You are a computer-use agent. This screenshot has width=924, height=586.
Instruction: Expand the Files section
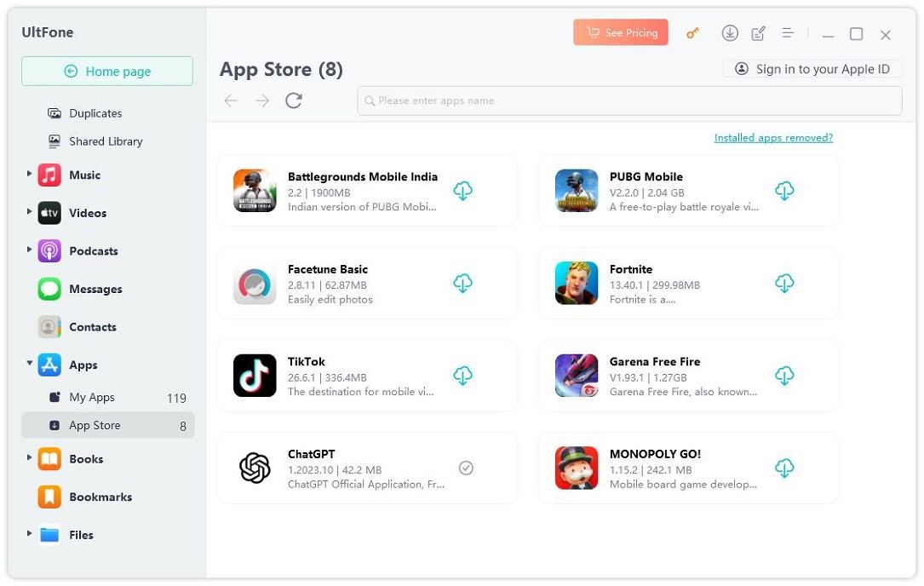point(29,534)
